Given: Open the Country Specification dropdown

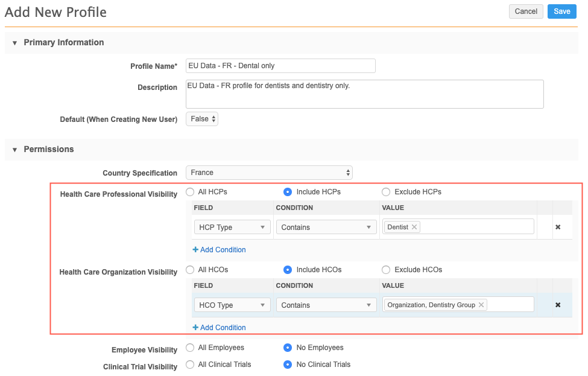Looking at the screenshot, I should point(269,173).
